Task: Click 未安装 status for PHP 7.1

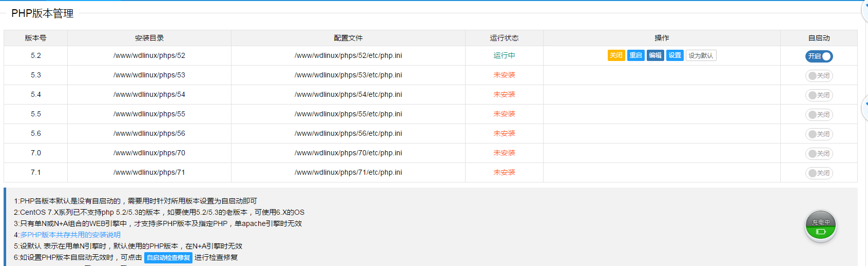Action: (504, 172)
